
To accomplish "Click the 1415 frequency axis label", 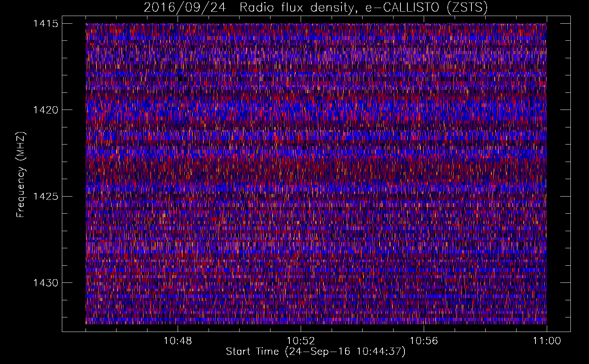I will coord(46,24).
